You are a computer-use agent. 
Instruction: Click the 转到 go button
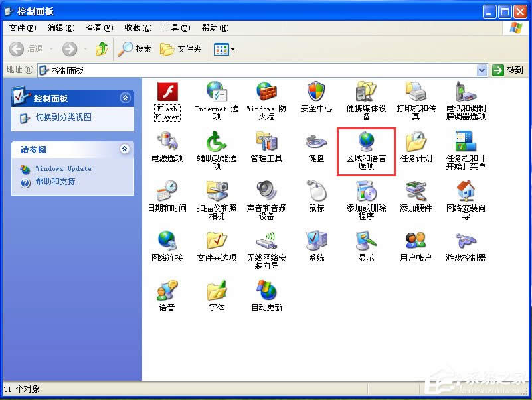pyautogui.click(x=508, y=70)
